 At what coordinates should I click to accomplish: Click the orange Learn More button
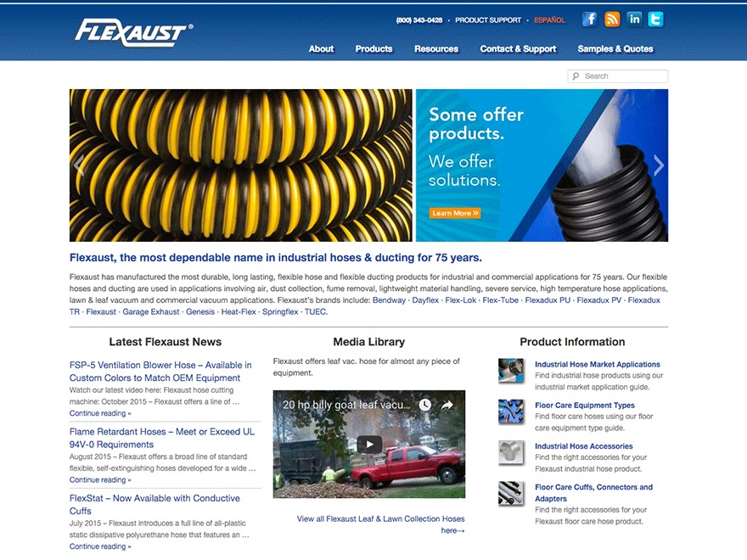tap(455, 213)
